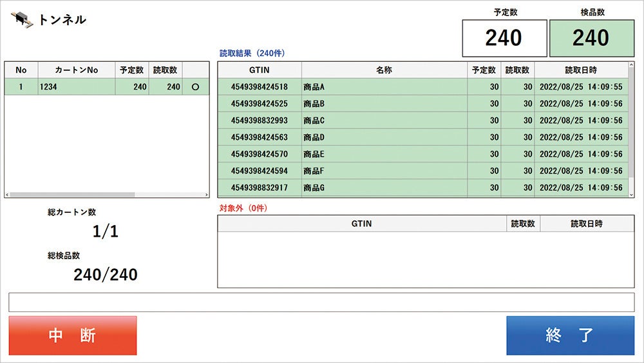Image resolution: width=644 pixels, height=363 pixels.
Task: Click the トンネル title text
Action: pyautogui.click(x=62, y=20)
